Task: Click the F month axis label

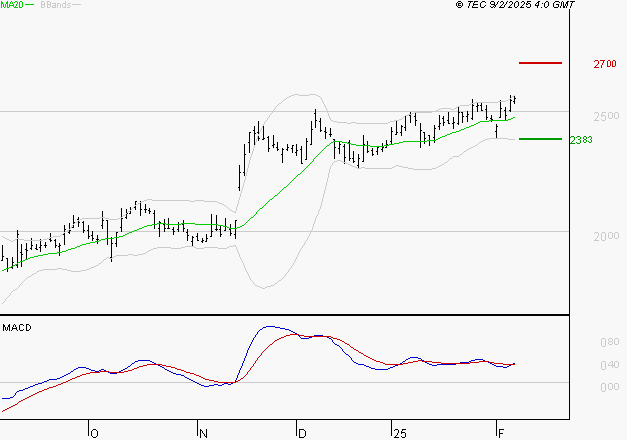Action: click(x=501, y=434)
